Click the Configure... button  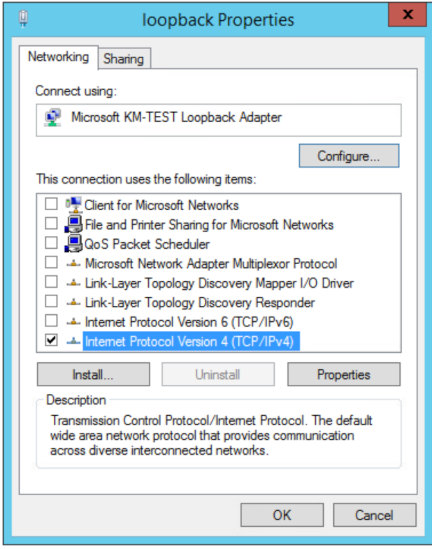tap(349, 156)
